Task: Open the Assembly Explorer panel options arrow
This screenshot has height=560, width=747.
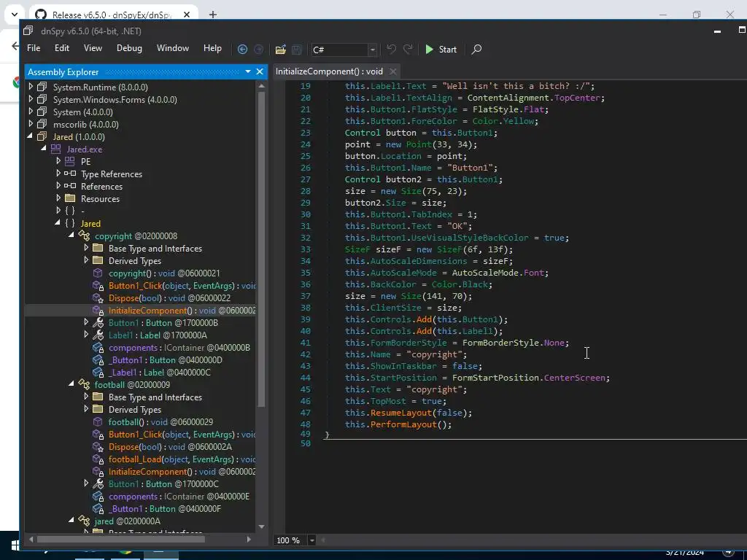Action: tap(248, 71)
